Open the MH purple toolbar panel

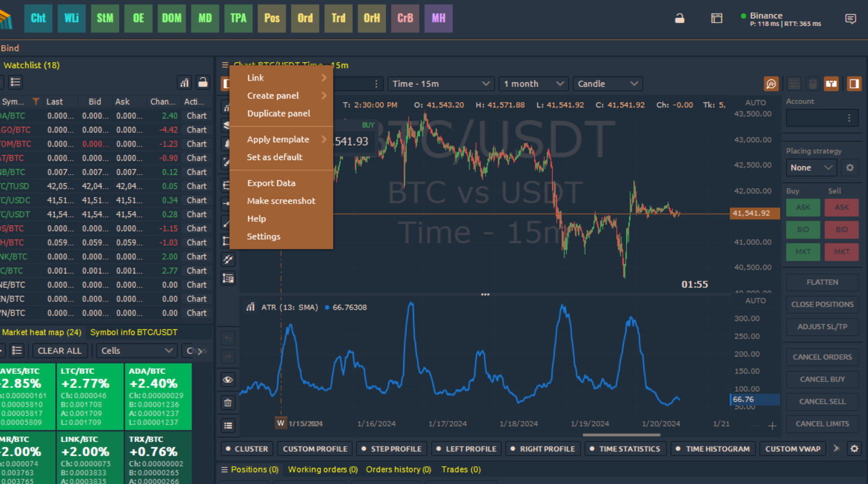click(438, 18)
